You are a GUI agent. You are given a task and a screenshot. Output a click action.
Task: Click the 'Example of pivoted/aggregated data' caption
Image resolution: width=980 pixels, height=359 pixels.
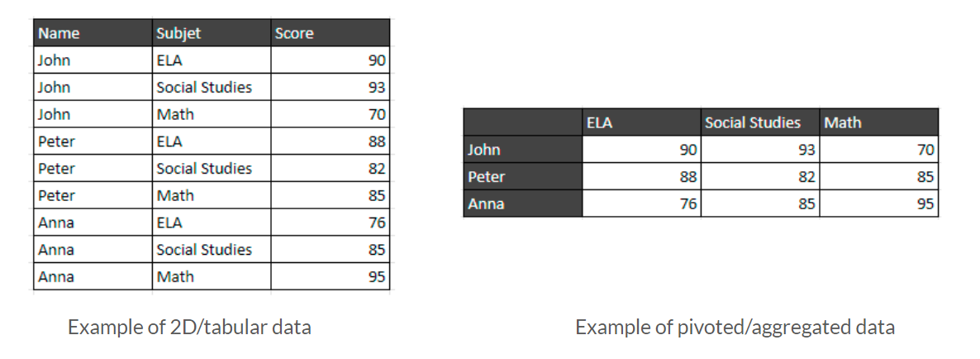coord(735,327)
